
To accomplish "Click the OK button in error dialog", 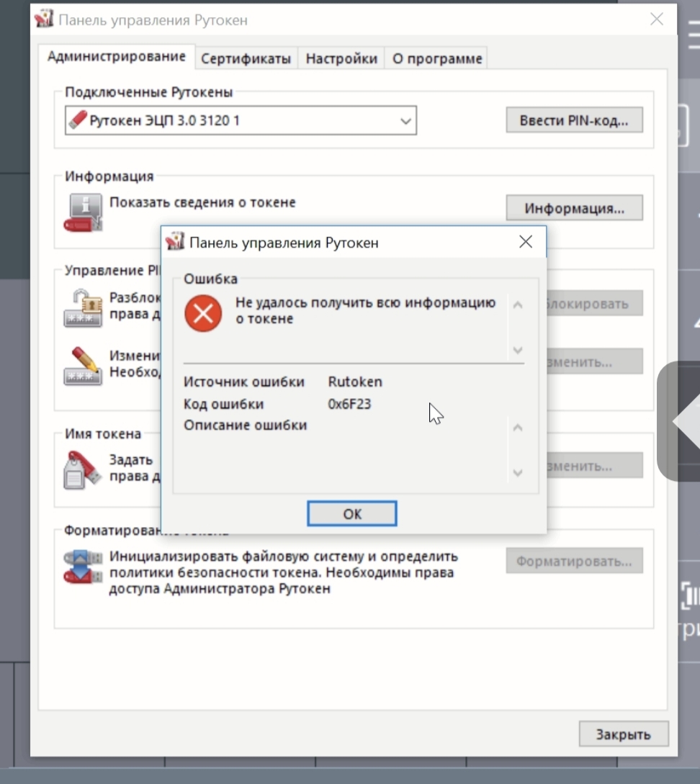I will [x=352, y=513].
